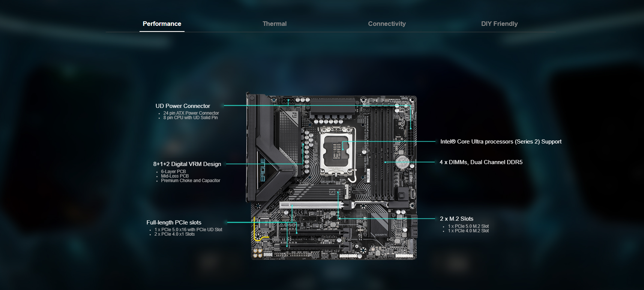644x290 pixels.
Task: Click the Full-length PCIe slots heading
Action: pos(174,223)
